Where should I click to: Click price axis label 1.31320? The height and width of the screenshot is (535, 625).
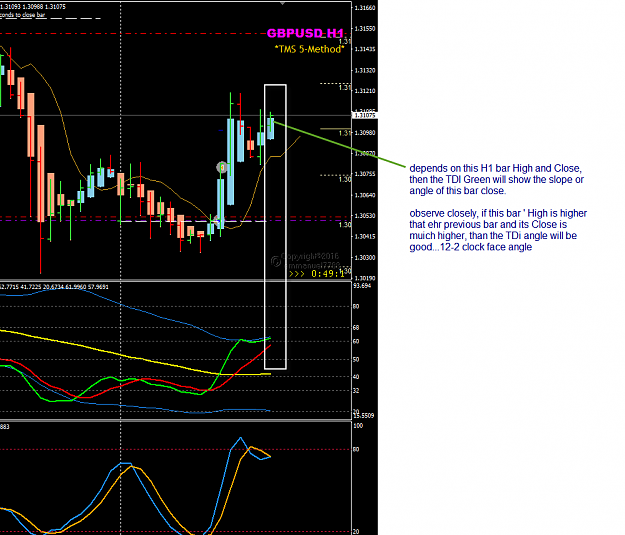(x=365, y=70)
